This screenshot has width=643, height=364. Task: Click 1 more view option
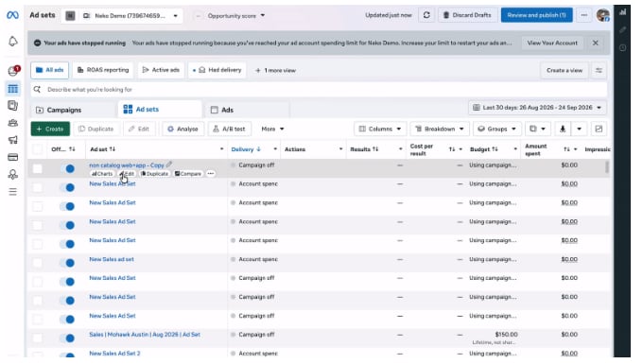(275, 71)
